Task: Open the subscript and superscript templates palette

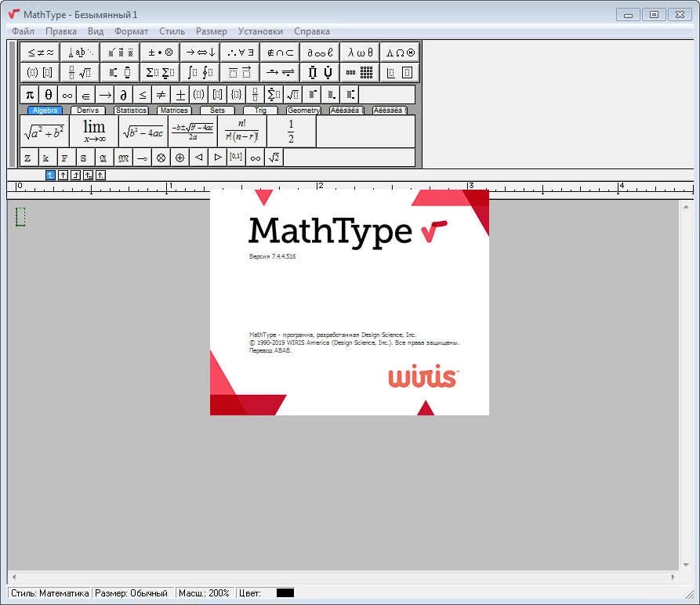Action: [x=120, y=72]
